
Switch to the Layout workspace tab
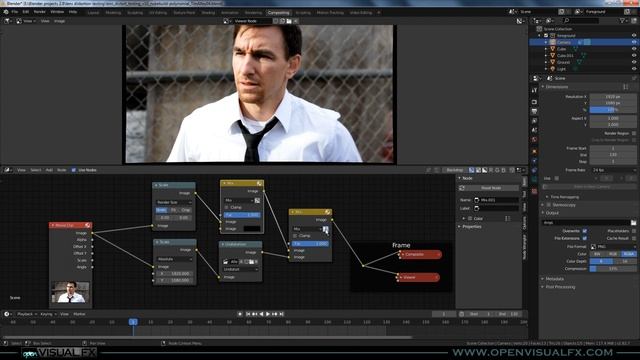coord(93,13)
